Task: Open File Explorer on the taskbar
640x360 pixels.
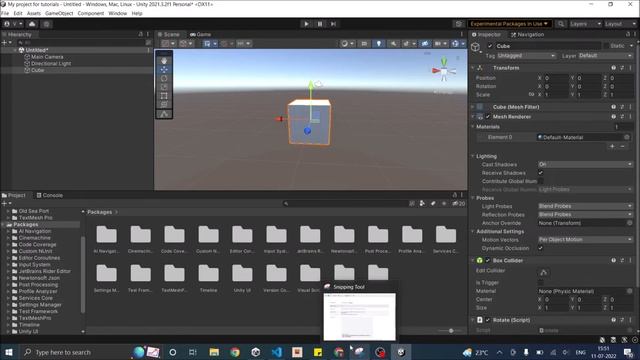Action: point(214,352)
